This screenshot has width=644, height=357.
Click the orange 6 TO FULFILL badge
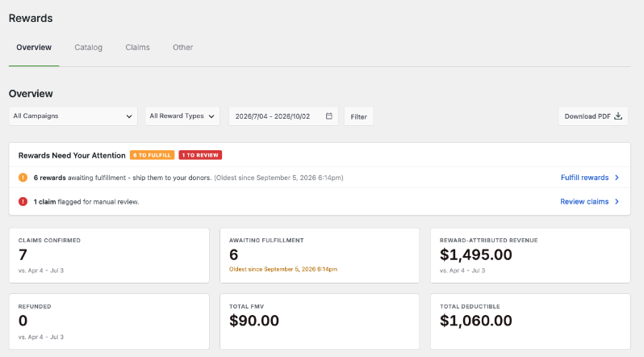coord(152,155)
